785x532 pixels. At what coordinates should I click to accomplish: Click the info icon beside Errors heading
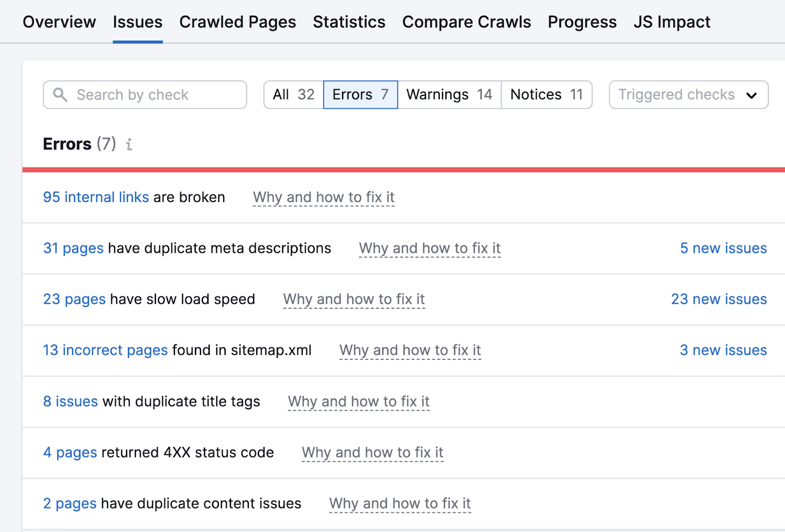[129, 145]
